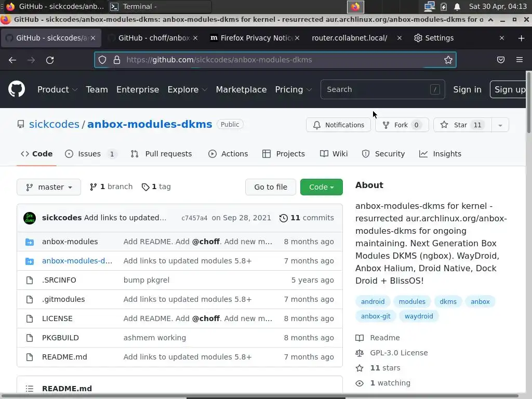The height and width of the screenshot is (399, 532).
Task: Click the .SRCINFO file icon
Action: click(30, 280)
